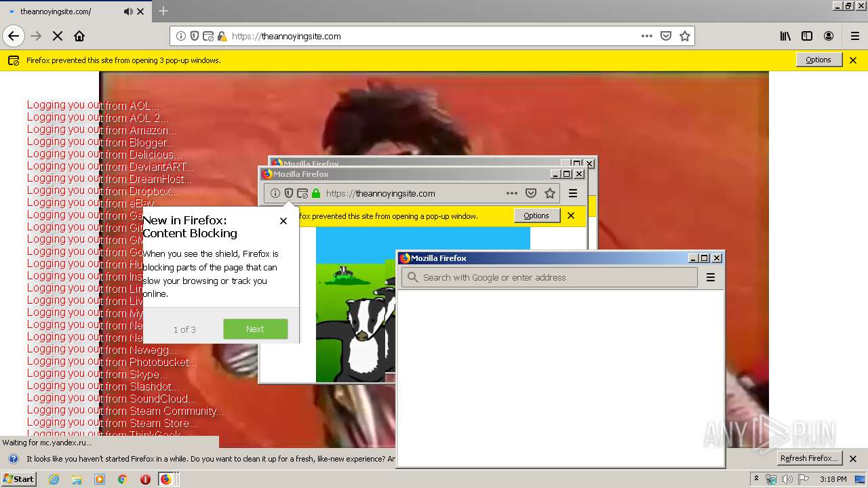Image resolution: width=868 pixels, height=488 pixels.
Task: Bookmark this page with the main window star
Action: 685,36
